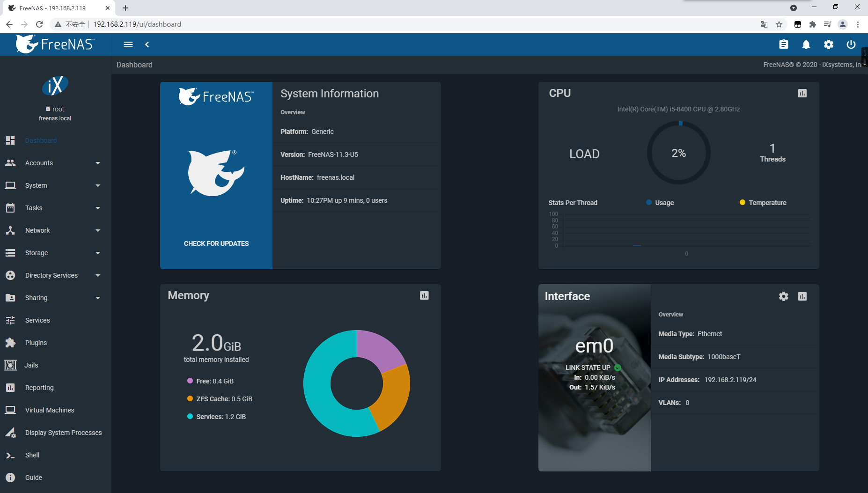This screenshot has height=493, width=868.
Task: Click the Services sliders icon
Action: tap(10, 320)
